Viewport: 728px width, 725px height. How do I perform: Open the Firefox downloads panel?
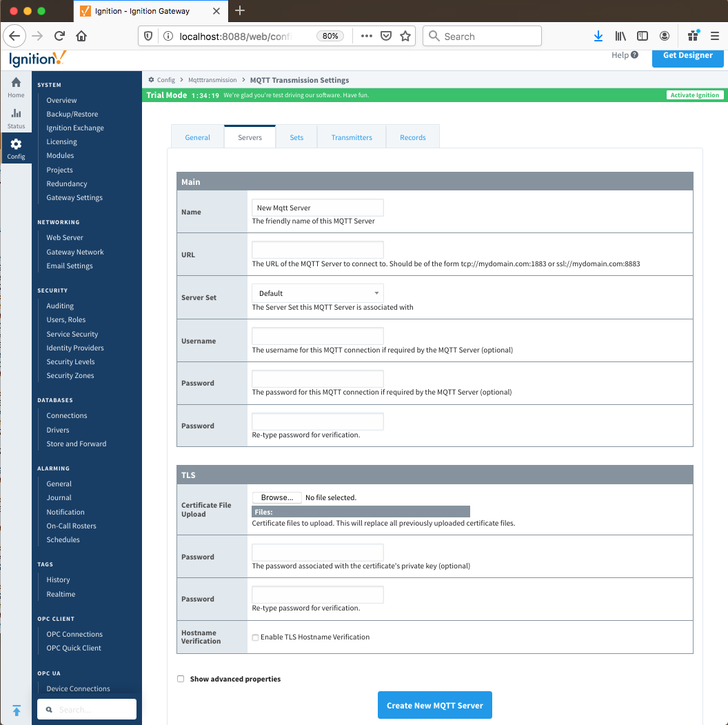(598, 36)
